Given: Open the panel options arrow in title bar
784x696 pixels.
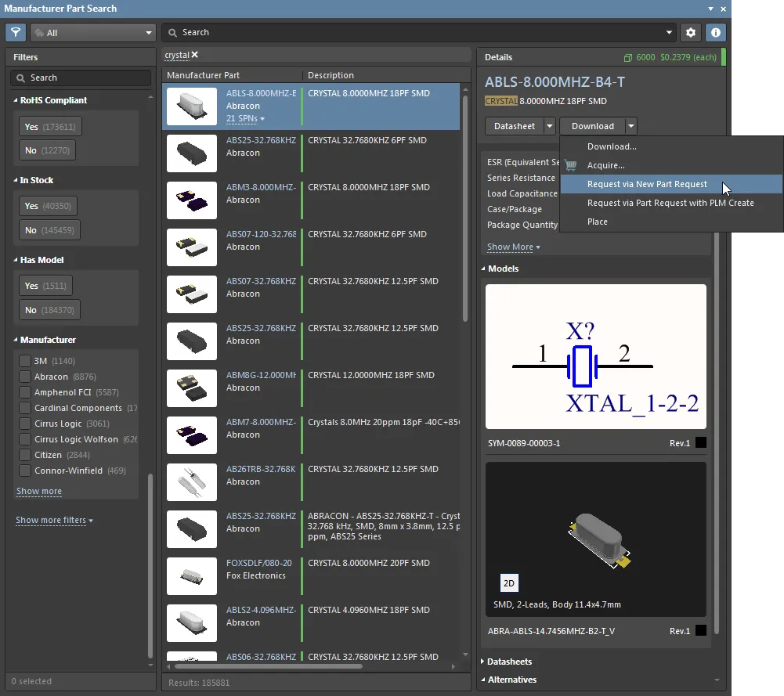Looking at the screenshot, I should (x=710, y=9).
